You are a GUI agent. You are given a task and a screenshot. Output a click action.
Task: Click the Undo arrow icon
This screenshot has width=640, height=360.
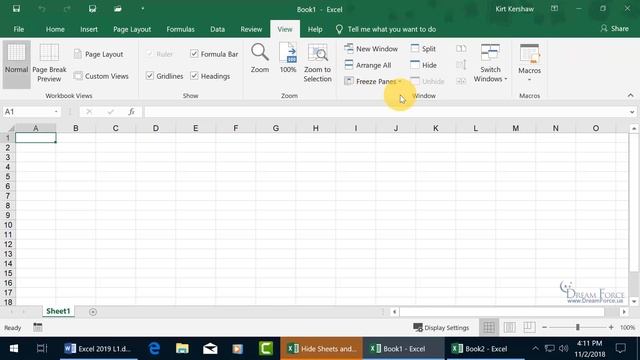42,9
